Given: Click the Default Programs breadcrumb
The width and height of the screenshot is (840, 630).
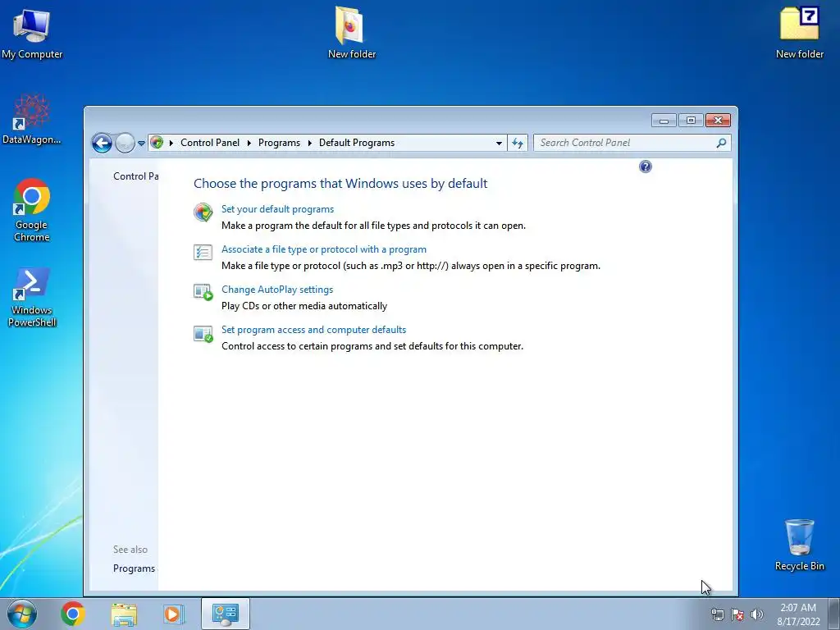Looking at the screenshot, I should (x=357, y=143).
